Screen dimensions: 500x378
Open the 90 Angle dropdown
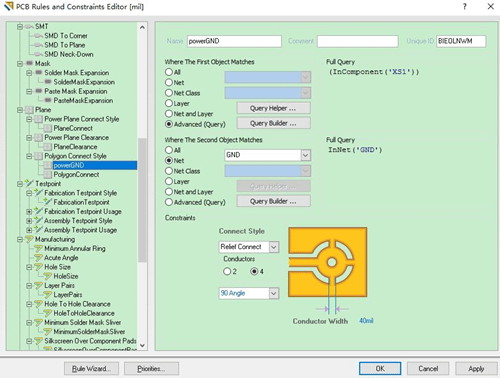coord(274,293)
